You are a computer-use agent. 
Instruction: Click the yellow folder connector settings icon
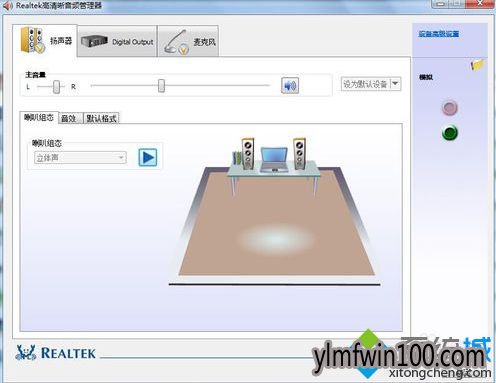tap(477, 64)
